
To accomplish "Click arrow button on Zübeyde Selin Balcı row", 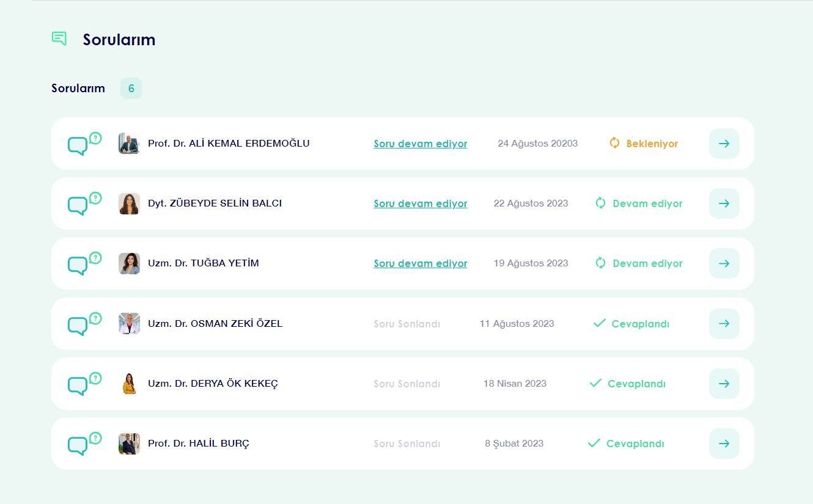I will coord(724,203).
